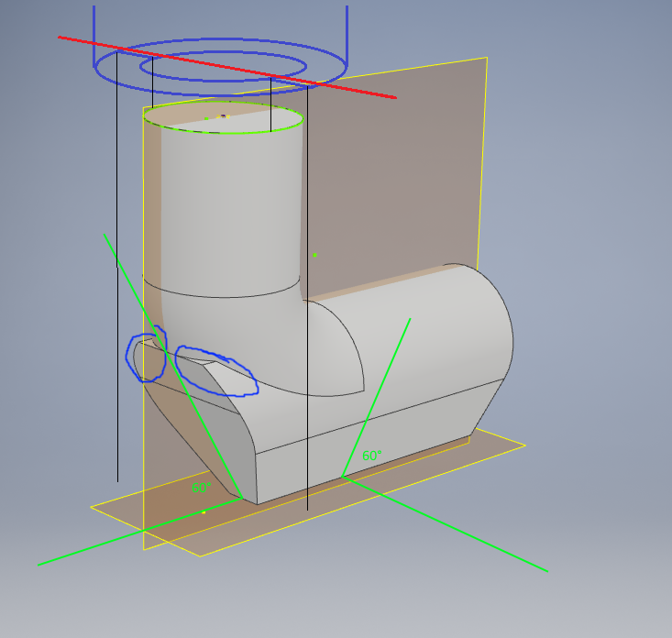The width and height of the screenshot is (672, 638).
Task: Select the top circular face of vertical cylinder
Action: [x=223, y=118]
